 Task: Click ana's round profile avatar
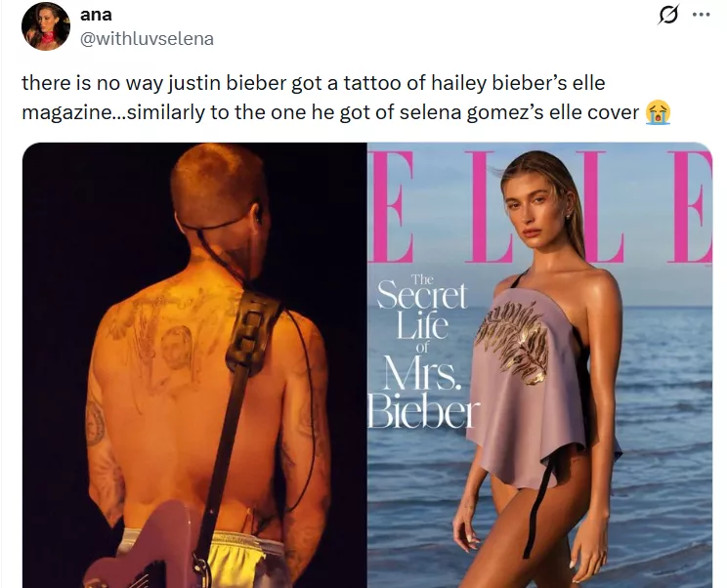click(x=46, y=26)
